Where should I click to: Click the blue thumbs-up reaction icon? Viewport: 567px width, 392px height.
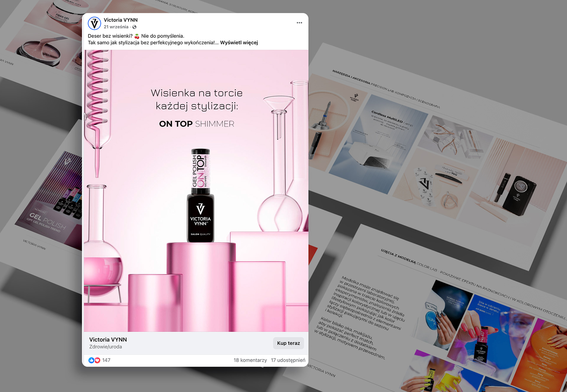(x=91, y=360)
